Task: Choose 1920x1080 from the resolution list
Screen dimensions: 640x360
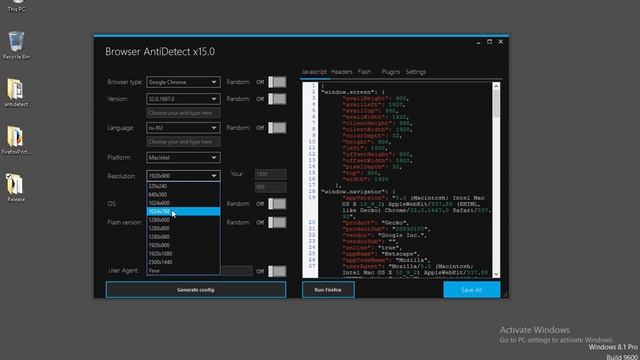Action: tap(183, 254)
